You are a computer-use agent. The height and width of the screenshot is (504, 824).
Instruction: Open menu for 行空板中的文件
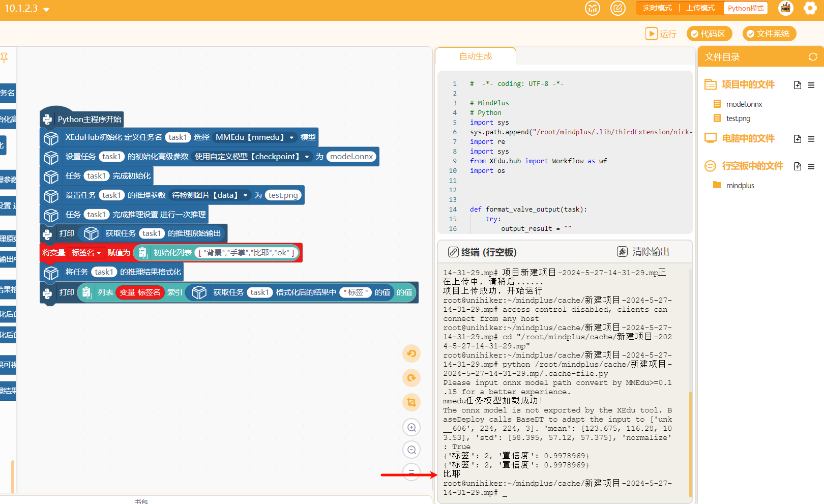pyautogui.click(x=811, y=166)
